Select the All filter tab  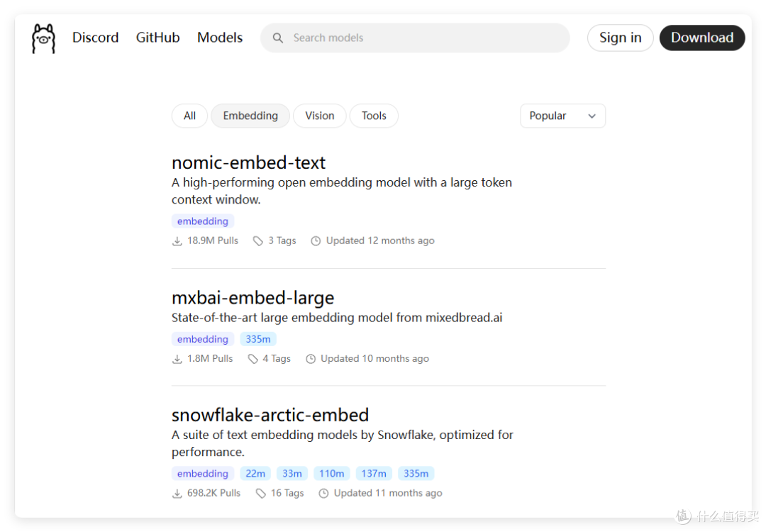[x=189, y=116]
